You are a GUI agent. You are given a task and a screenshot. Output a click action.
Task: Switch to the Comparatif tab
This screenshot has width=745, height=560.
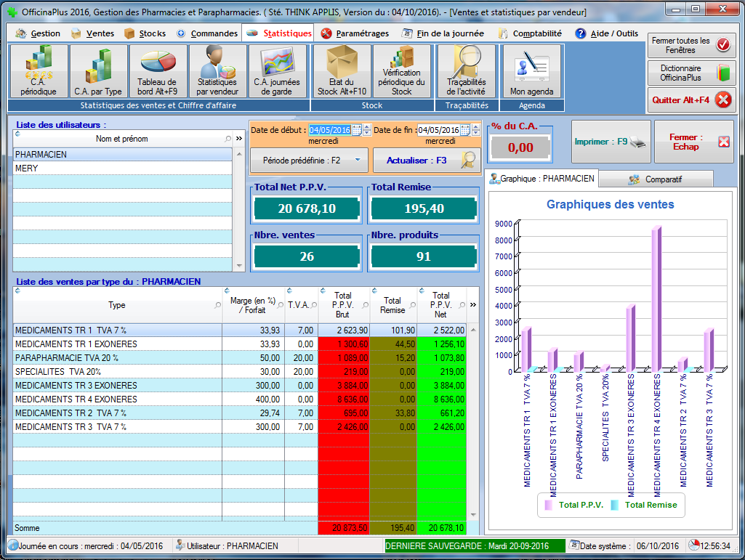[657, 179]
